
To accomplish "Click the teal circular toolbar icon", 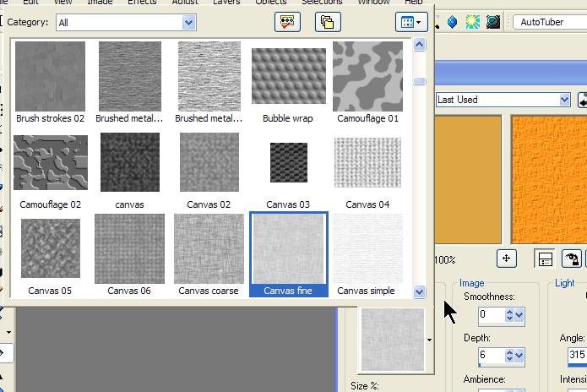I will coord(493,22).
